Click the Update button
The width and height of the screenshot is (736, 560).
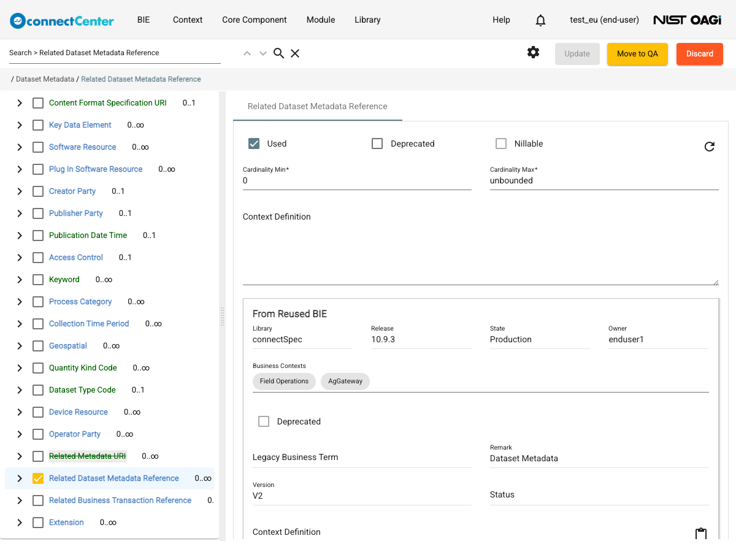pos(577,54)
